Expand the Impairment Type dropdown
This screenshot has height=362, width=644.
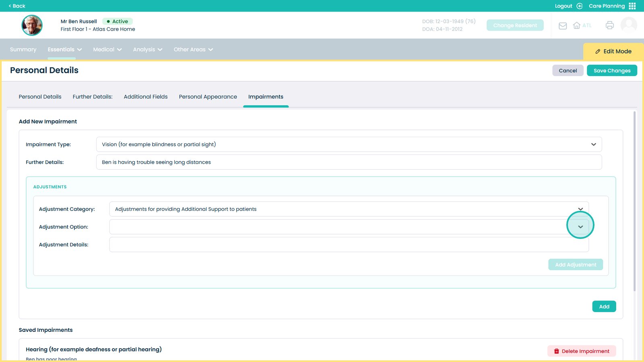(x=593, y=144)
